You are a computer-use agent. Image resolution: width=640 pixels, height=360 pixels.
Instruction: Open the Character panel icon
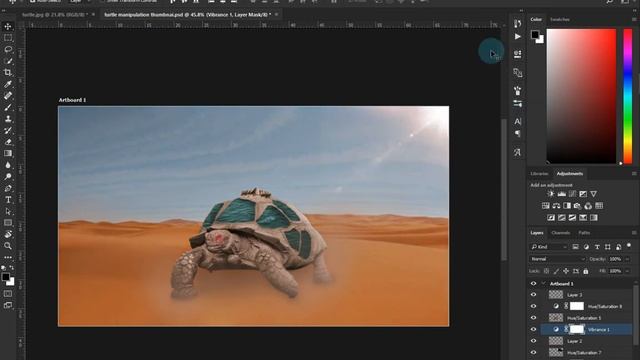518,121
